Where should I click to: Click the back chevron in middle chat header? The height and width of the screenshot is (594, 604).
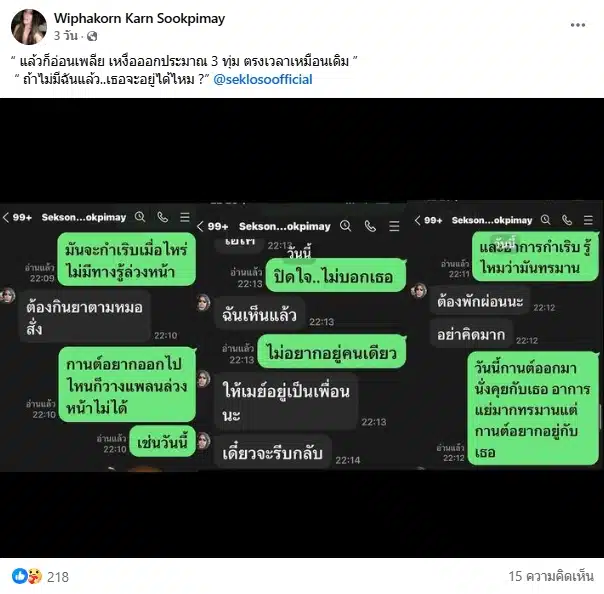200,226
